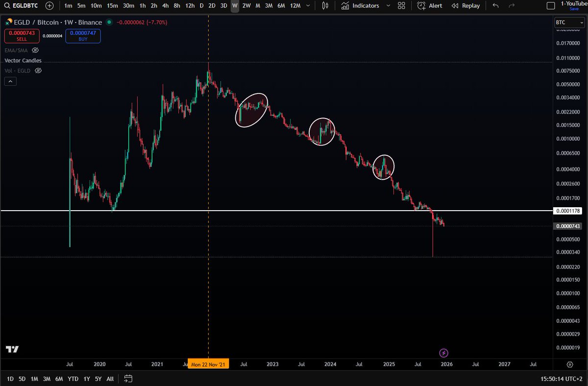Viewport: 588px width, 386px height.
Task: Switch to the 1h timeframe
Action: [x=142, y=6]
